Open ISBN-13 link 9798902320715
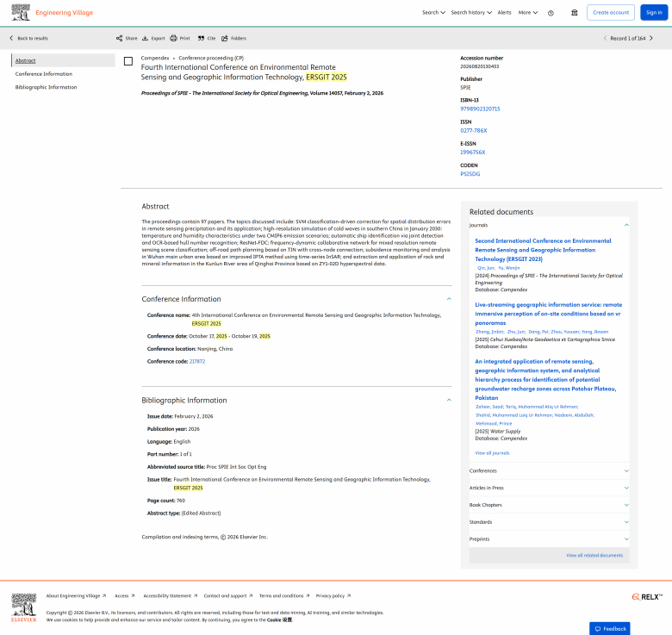This screenshot has height=635, width=672. click(x=480, y=109)
